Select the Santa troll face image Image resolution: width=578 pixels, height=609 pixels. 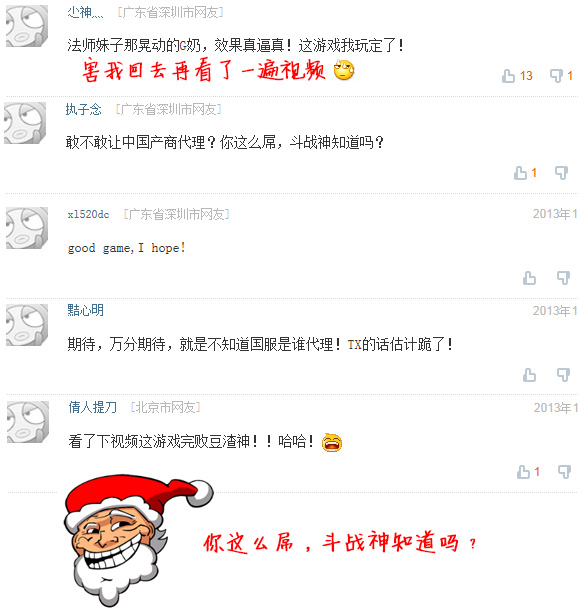click(x=138, y=540)
